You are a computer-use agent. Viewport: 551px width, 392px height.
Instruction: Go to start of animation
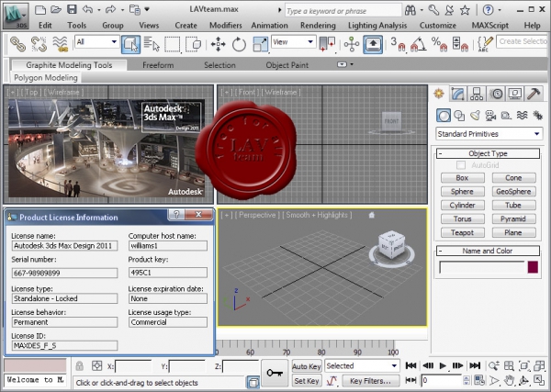click(410, 366)
